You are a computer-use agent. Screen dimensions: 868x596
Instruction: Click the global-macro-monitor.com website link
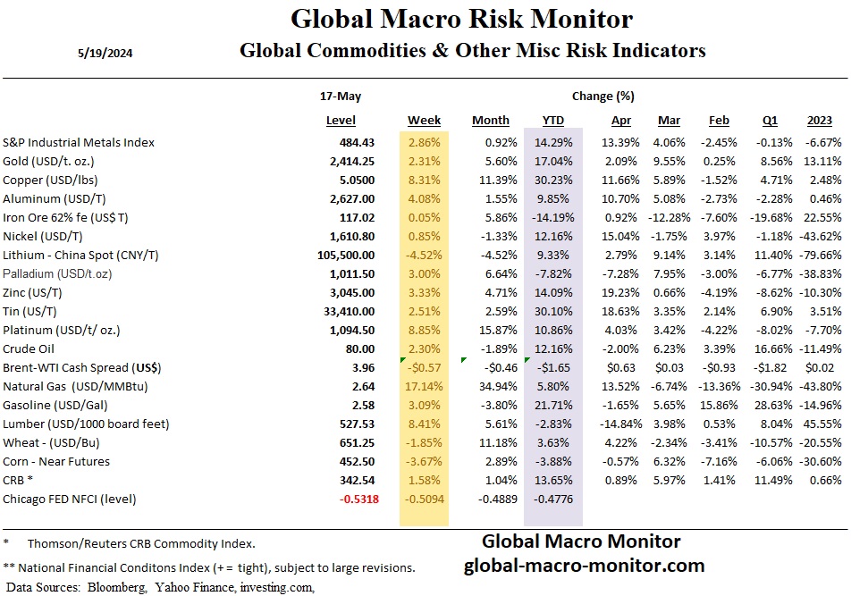(x=584, y=566)
